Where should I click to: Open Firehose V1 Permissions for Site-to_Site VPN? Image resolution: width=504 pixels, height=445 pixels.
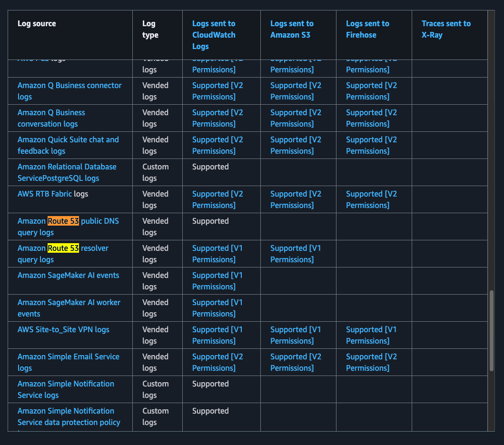371,335
